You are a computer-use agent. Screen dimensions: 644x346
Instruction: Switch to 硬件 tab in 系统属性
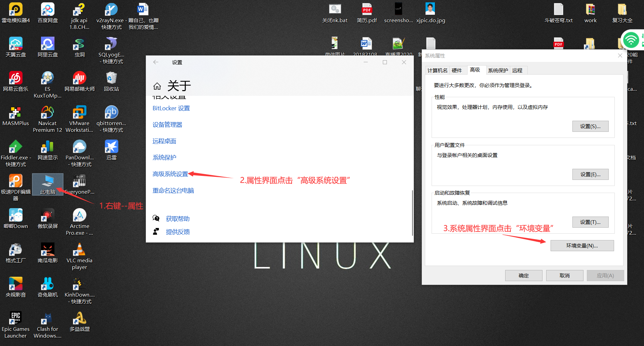pyautogui.click(x=457, y=70)
